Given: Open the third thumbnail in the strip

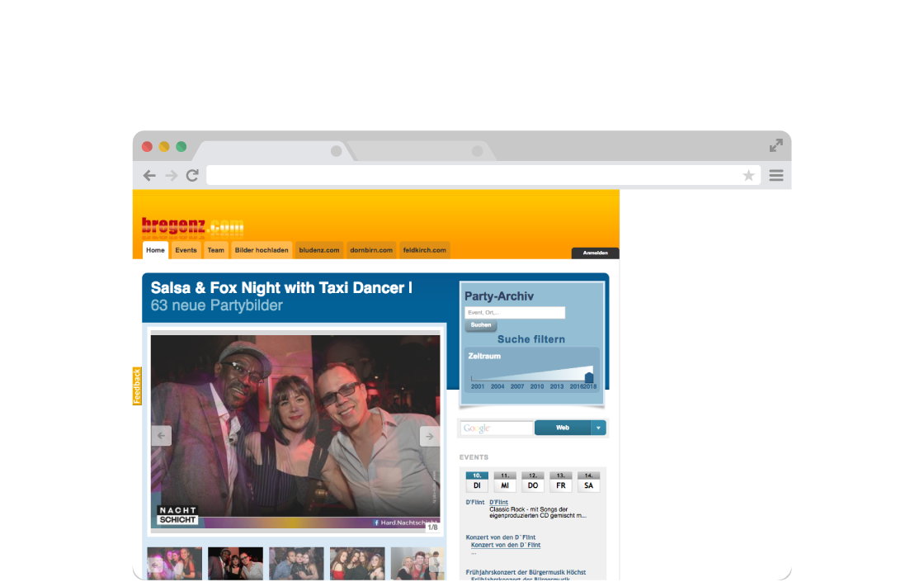Looking at the screenshot, I should (296, 563).
